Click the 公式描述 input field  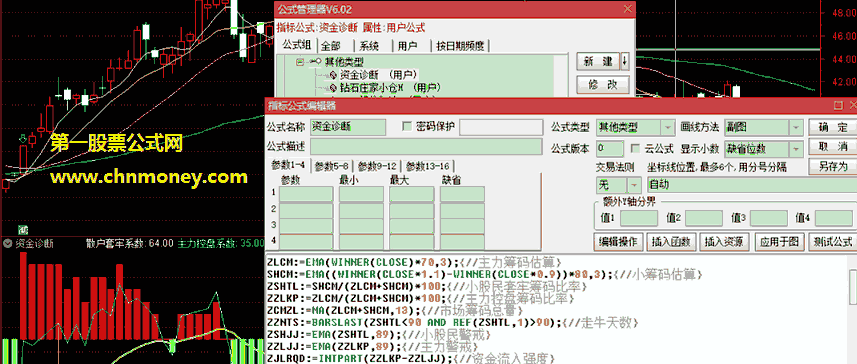(x=426, y=146)
